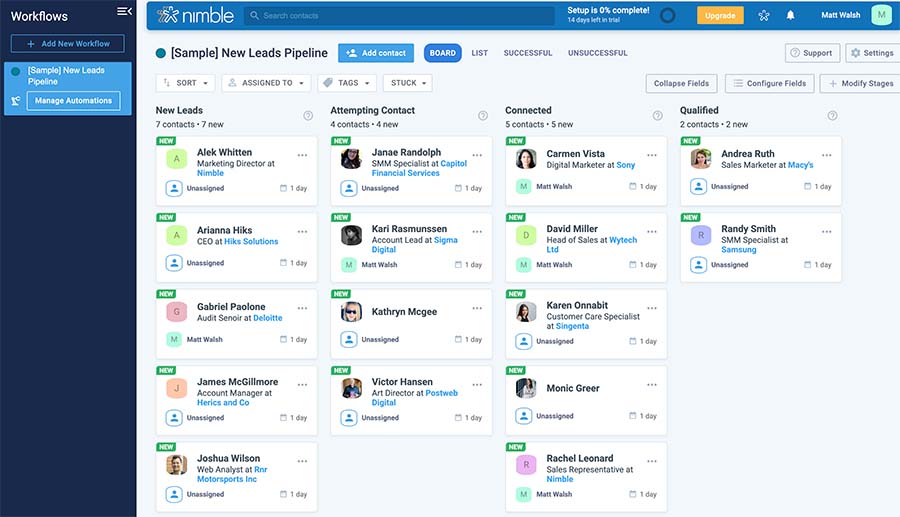This screenshot has height=517, width=900.
Task: Open more options for Rachel Leonard card
Action: 652,461
